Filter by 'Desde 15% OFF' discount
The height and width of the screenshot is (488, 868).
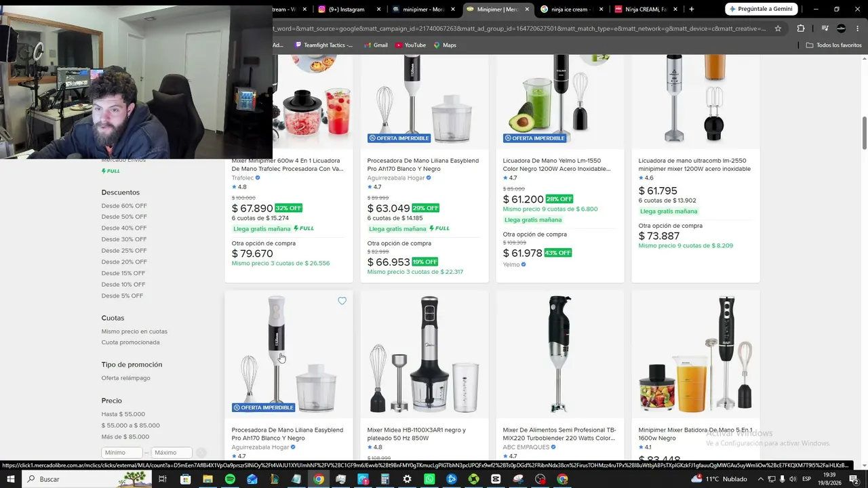123,273
